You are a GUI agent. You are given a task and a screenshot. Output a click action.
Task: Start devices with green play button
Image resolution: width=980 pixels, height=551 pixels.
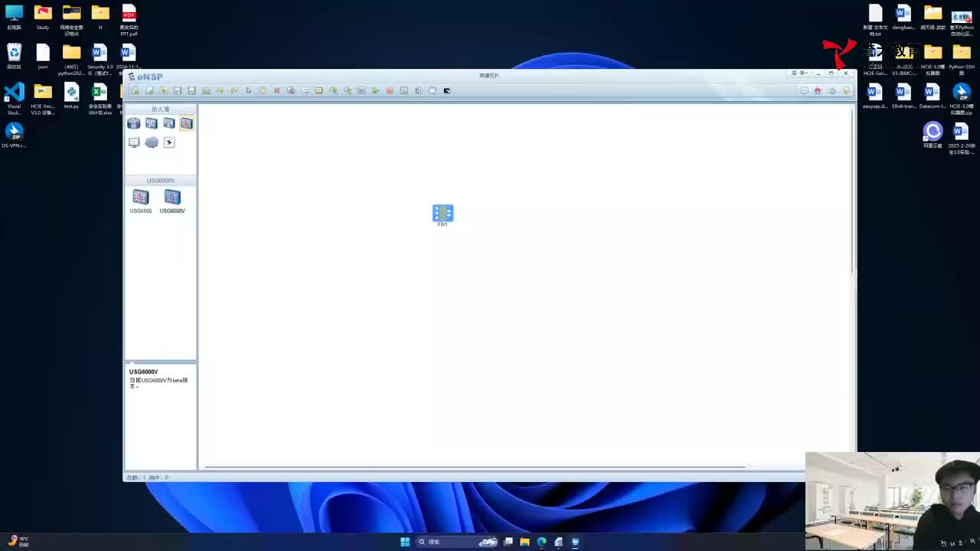click(375, 90)
